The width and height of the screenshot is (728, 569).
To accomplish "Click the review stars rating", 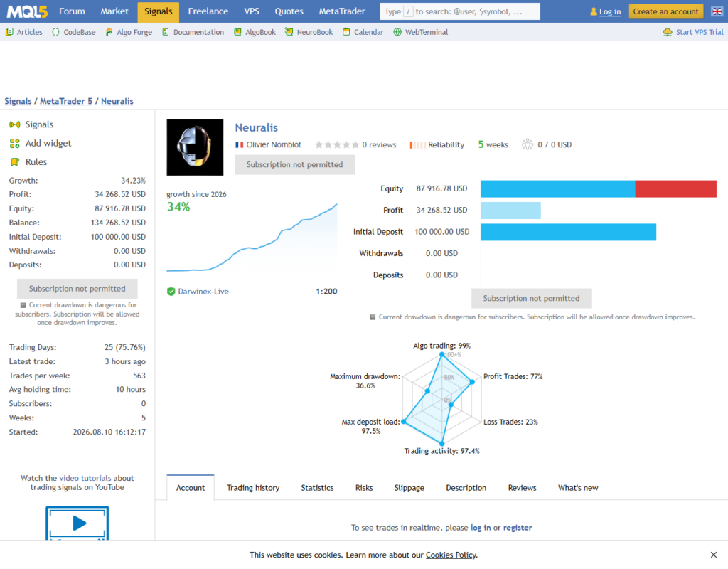I will coord(337,145).
